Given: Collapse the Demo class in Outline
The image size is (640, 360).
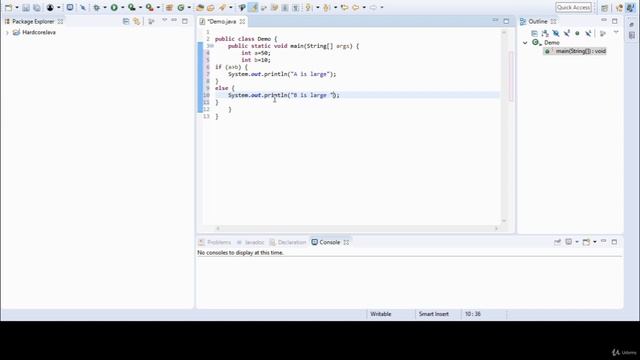Looking at the screenshot, I should (x=525, y=42).
